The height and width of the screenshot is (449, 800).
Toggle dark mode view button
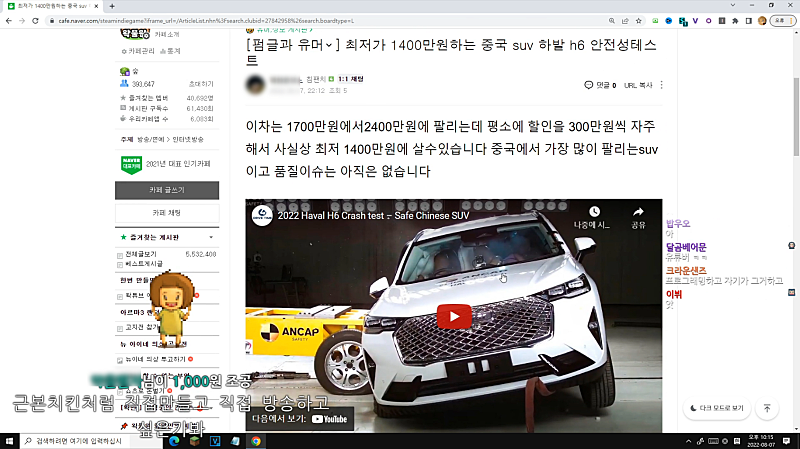717,408
